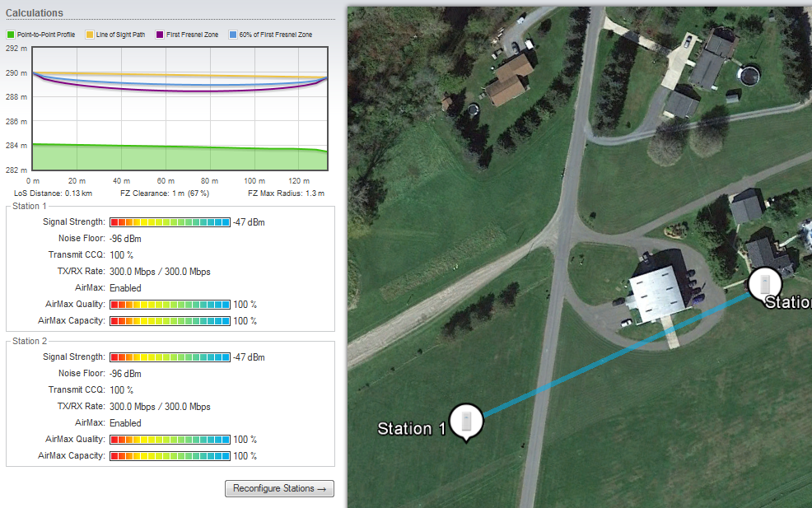Click the green terrain profile in chart

click(165, 161)
